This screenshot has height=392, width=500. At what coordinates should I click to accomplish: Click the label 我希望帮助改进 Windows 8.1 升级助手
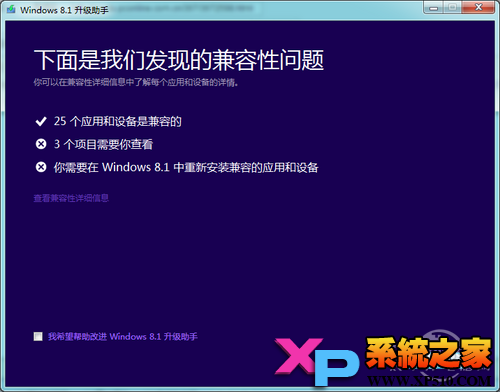pyautogui.click(x=123, y=336)
